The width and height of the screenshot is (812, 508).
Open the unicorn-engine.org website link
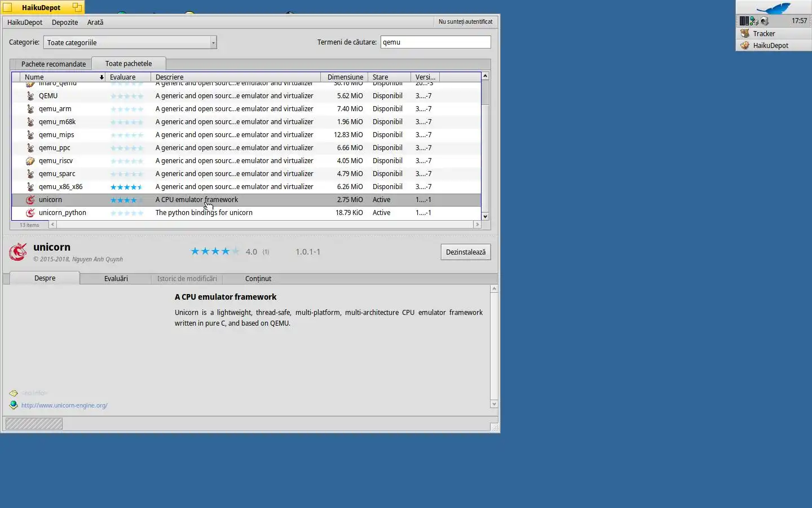(64, 405)
